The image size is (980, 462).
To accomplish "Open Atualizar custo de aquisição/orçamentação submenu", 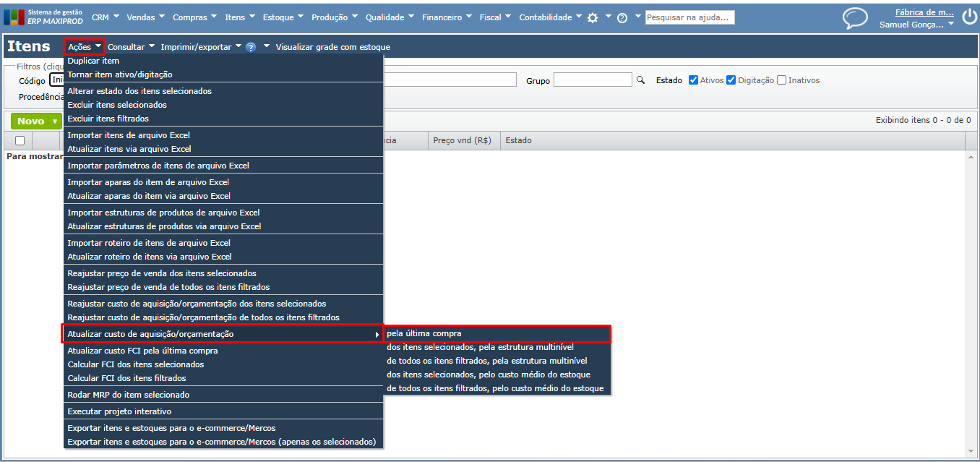I will tap(223, 334).
